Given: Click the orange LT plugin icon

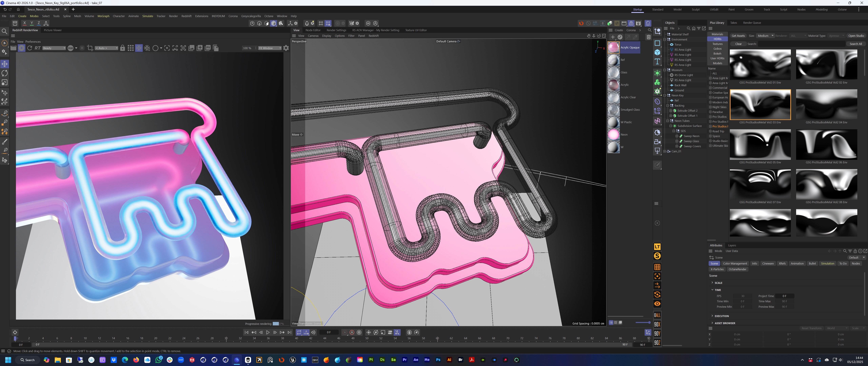Looking at the screenshot, I should point(657,247).
